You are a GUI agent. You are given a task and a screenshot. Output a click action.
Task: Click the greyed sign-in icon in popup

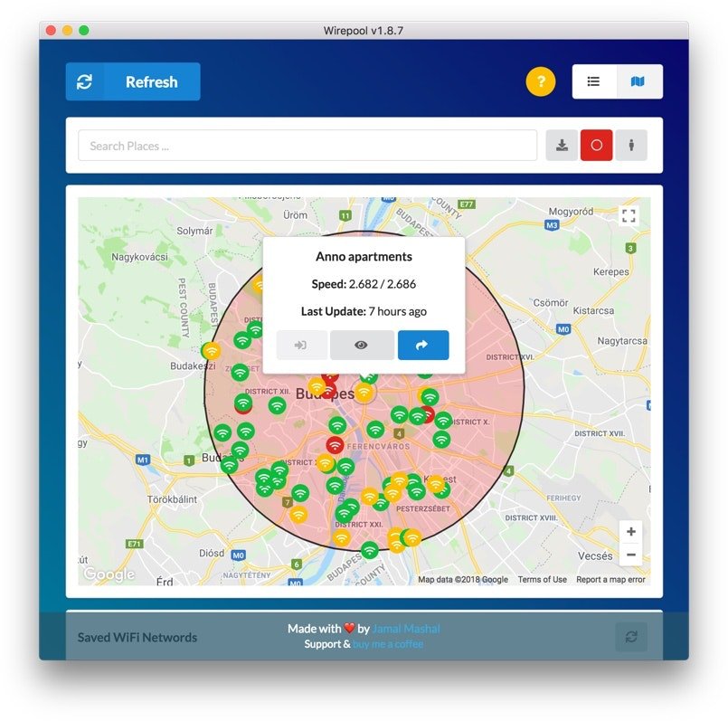[301, 345]
